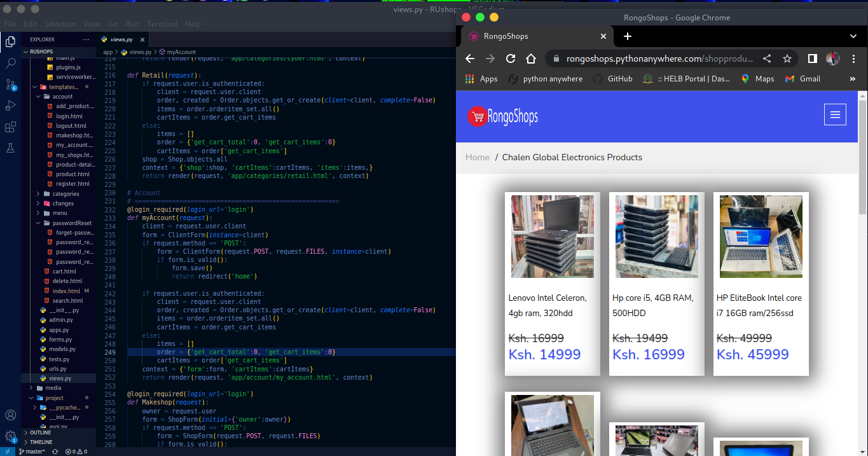Expand the categories folder
The image size is (868, 456).
point(65,194)
